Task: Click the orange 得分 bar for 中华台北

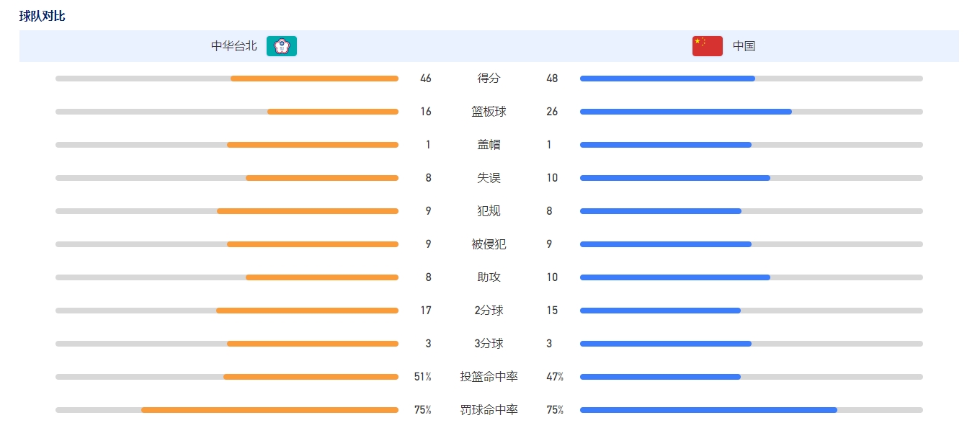Action: 314,79
